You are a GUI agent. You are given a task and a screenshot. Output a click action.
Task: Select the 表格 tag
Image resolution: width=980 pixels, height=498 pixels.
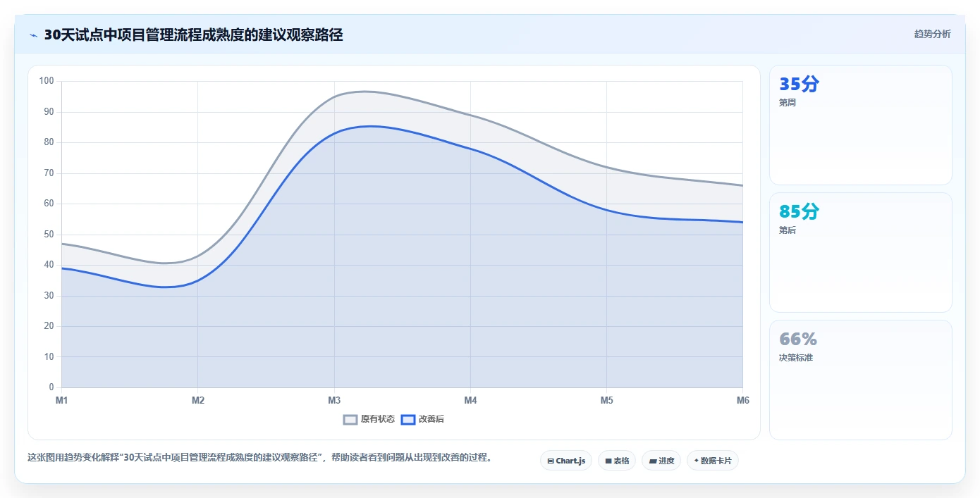click(617, 461)
